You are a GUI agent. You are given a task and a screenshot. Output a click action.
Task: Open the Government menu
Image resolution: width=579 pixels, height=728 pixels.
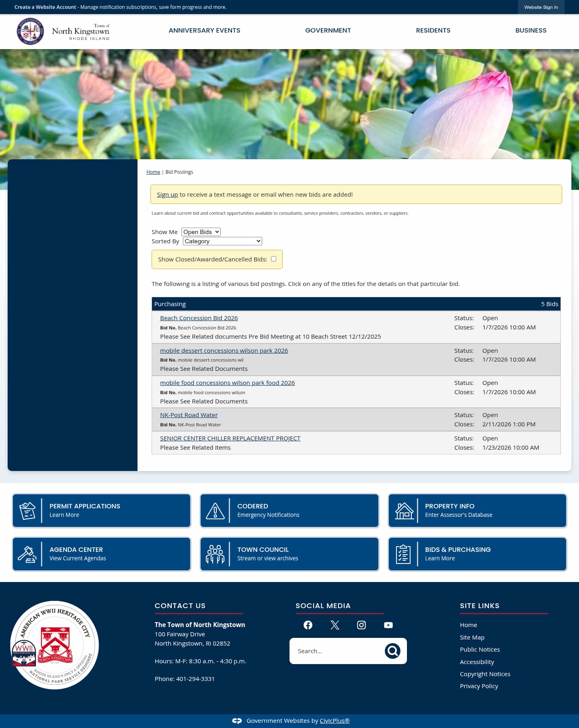point(328,31)
